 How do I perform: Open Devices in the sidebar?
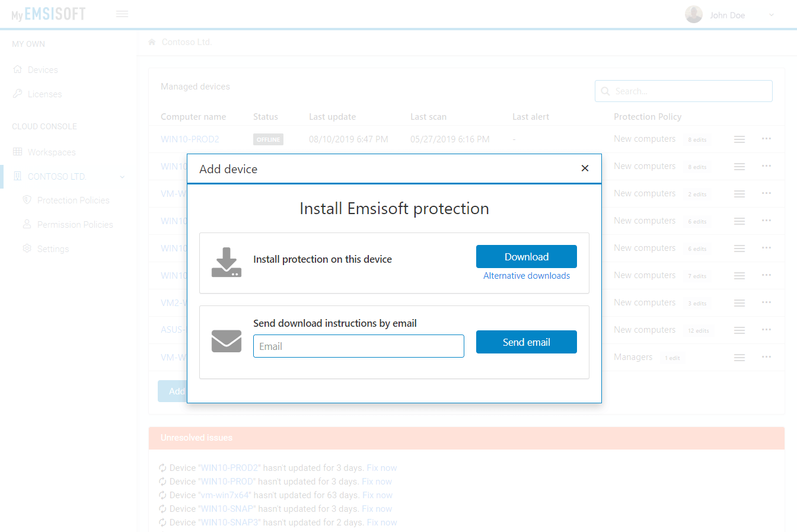click(43, 70)
